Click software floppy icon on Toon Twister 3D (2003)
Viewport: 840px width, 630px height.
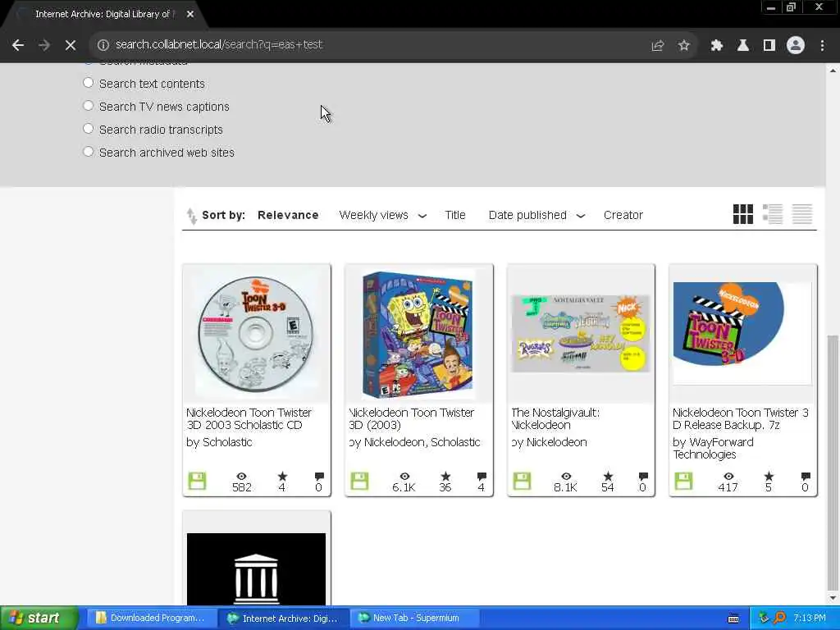pos(359,481)
